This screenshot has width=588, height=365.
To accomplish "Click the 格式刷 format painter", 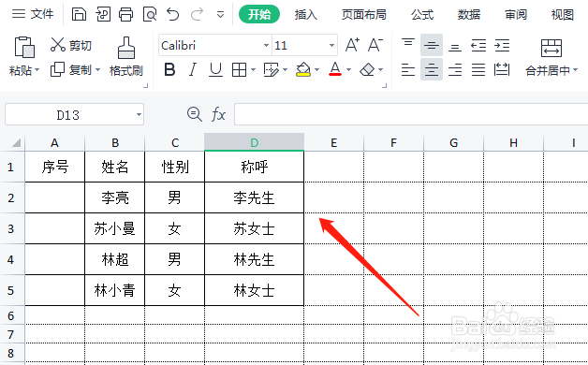I will [126, 56].
